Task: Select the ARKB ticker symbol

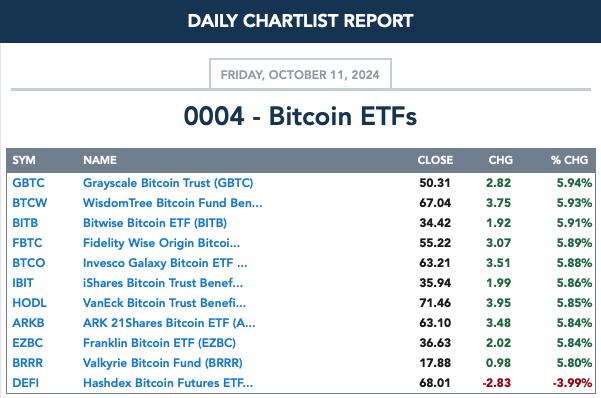Action: pyautogui.click(x=28, y=322)
